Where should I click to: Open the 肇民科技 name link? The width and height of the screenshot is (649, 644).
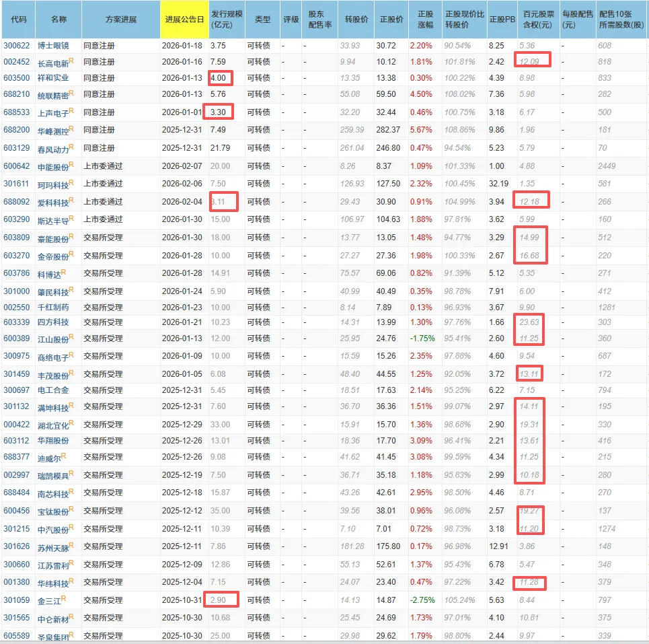click(53, 292)
